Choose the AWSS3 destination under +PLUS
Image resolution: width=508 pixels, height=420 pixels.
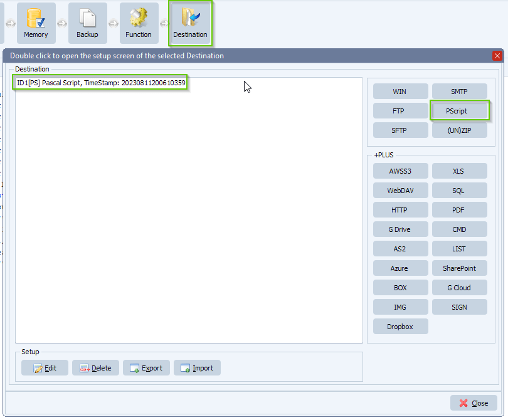click(400, 171)
